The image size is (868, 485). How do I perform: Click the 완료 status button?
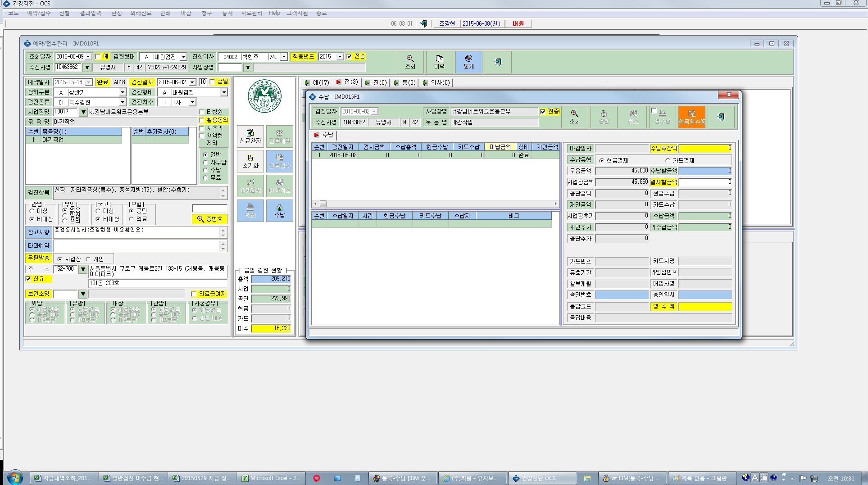[x=103, y=82]
